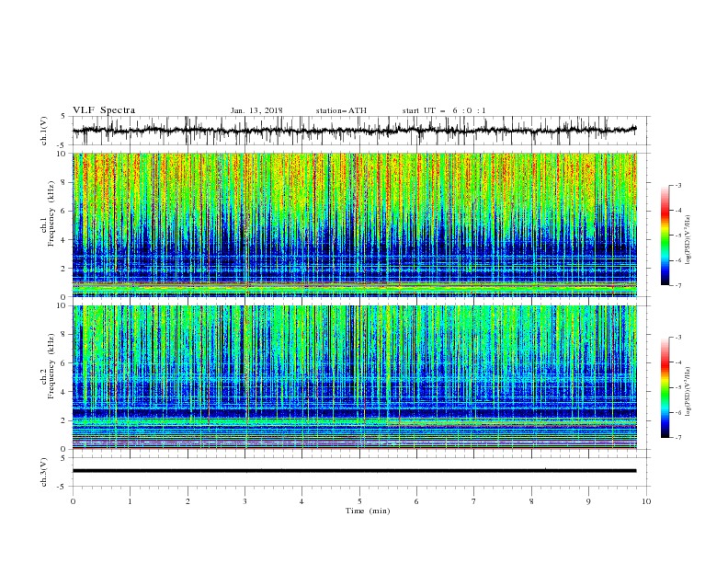Click the 'VLF Spectra' title text
The width and height of the screenshot is (728, 563).
(x=104, y=110)
